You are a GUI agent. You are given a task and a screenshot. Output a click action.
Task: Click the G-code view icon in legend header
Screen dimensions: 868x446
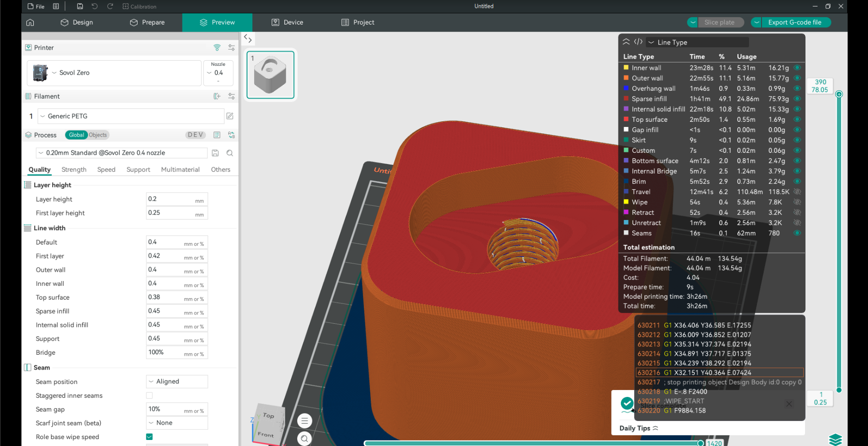638,42
